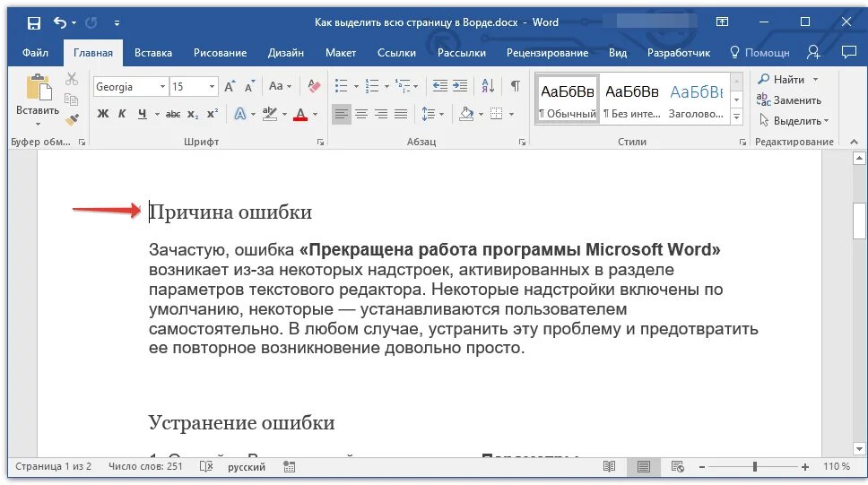Image resolution: width=868 pixels, height=485 pixels.
Task: Open the Aa change case dropdown
Action: coord(280,86)
